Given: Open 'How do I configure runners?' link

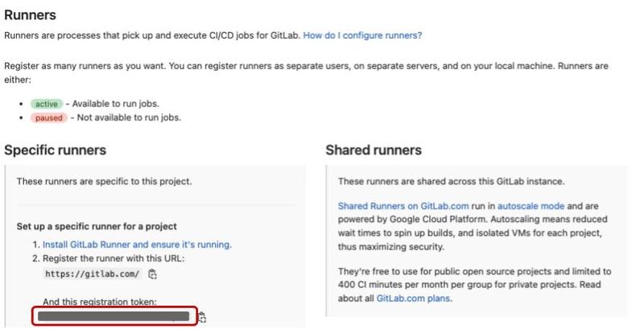Looking at the screenshot, I should tap(362, 35).
